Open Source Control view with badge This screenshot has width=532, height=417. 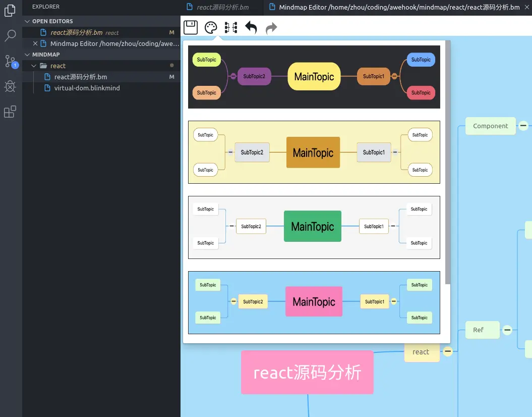coord(10,62)
